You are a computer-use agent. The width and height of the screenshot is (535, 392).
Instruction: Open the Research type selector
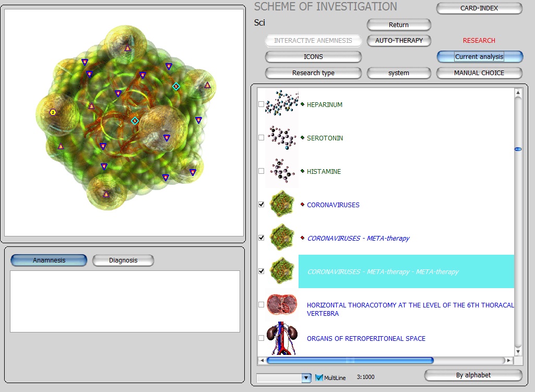(313, 73)
